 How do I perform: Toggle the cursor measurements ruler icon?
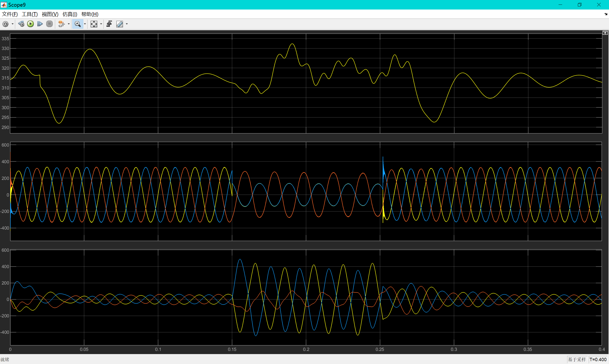click(120, 24)
